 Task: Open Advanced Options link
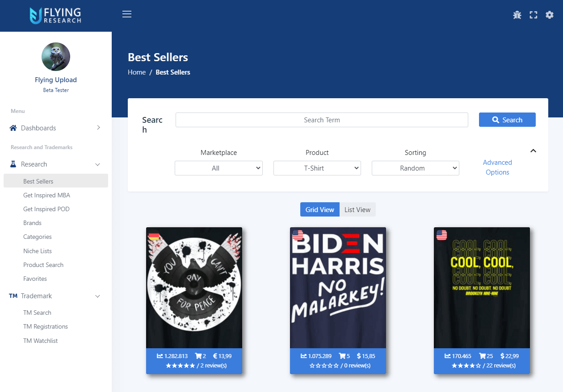click(497, 167)
